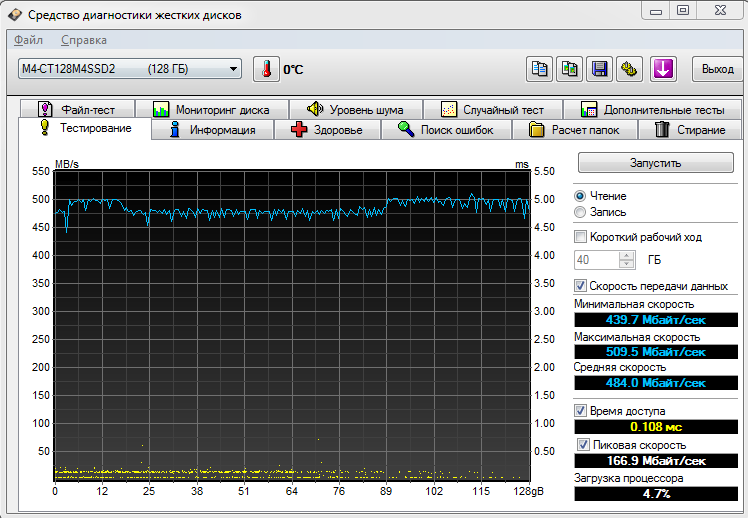Minimize the disk diagnostics window

click(656, 10)
